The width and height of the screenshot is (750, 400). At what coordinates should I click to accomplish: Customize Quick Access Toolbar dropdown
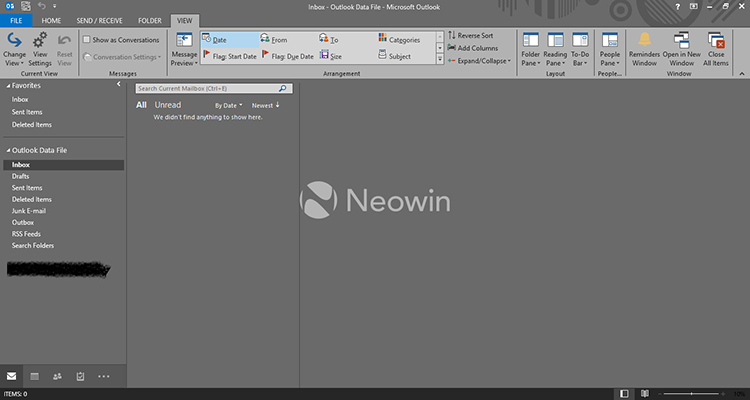click(x=55, y=6)
